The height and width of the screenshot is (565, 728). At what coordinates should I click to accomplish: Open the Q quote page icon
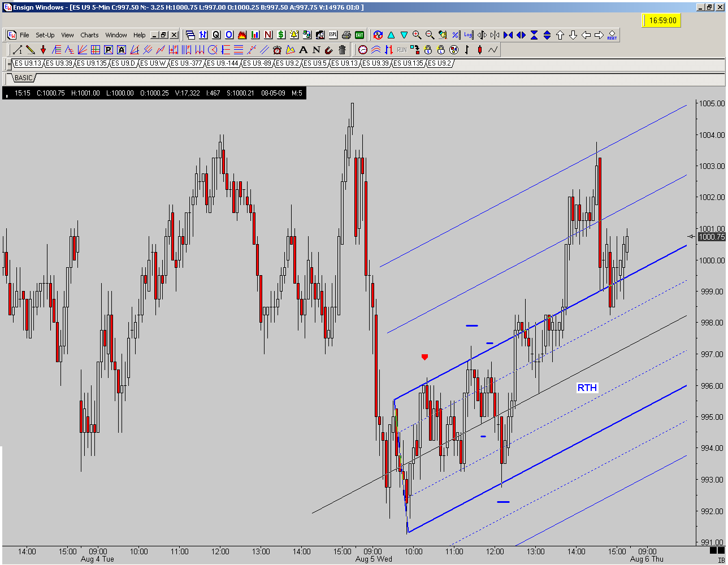216,35
